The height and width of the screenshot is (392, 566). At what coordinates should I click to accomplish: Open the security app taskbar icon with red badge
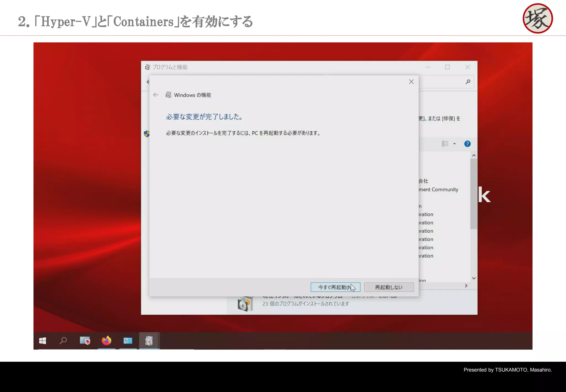pyautogui.click(x=85, y=341)
